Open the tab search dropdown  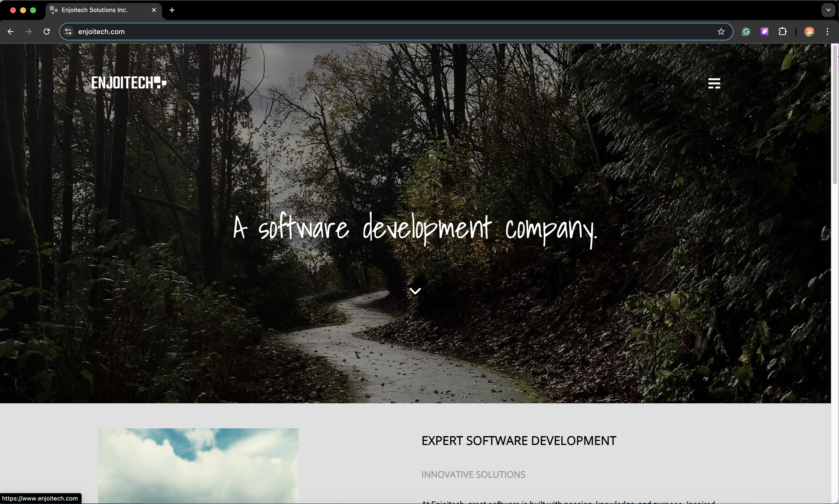pos(828,10)
